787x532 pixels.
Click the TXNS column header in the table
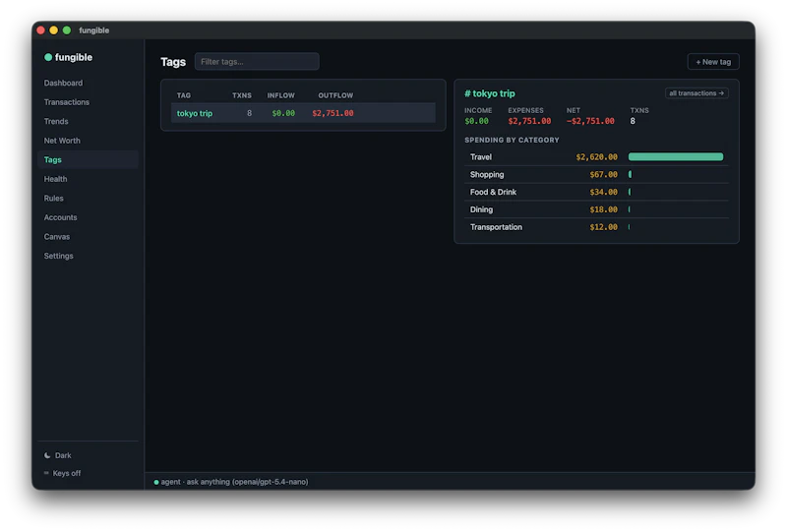(x=242, y=95)
